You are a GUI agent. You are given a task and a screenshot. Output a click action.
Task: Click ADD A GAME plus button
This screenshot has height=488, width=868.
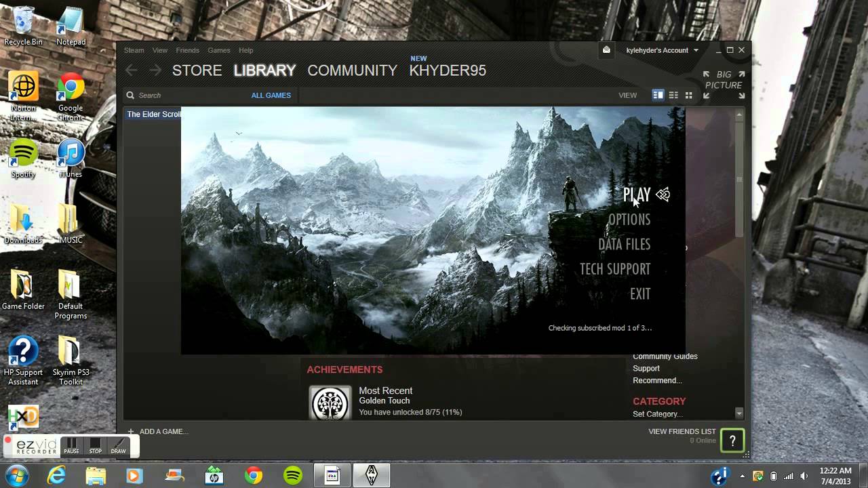130,431
